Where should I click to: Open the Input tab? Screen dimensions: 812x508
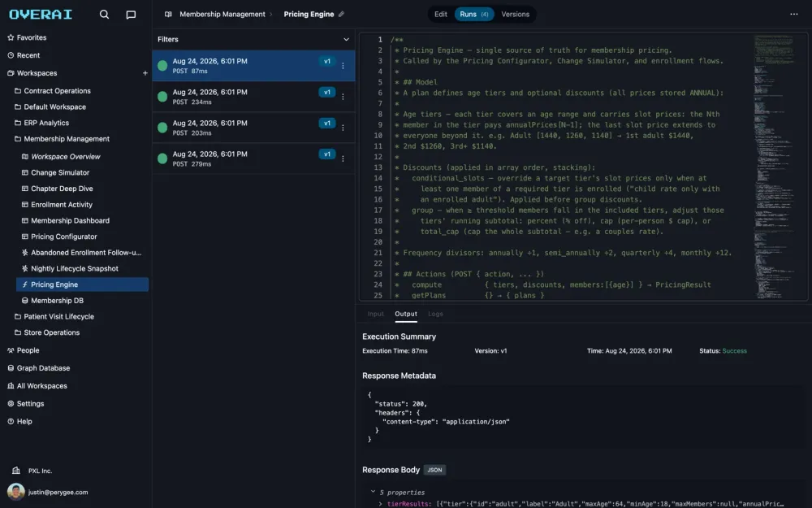pyautogui.click(x=375, y=314)
